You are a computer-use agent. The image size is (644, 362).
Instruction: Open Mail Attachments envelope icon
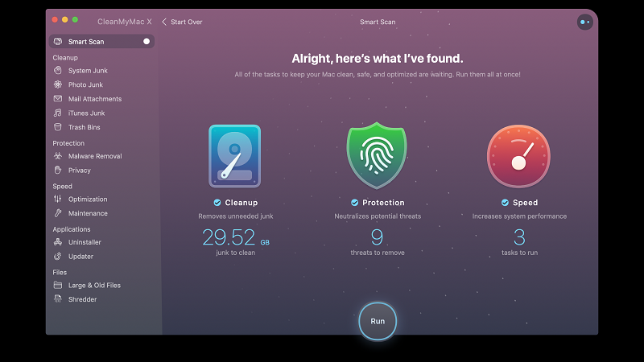(58, 99)
